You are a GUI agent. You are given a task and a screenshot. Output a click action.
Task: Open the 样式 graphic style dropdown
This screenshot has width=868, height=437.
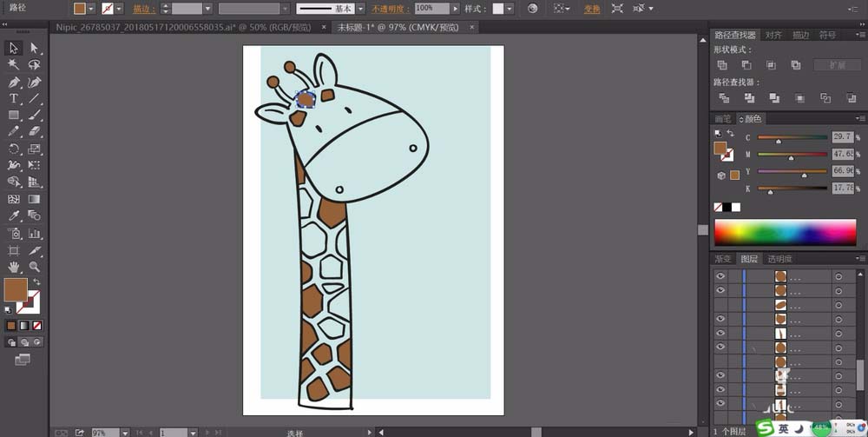point(510,9)
